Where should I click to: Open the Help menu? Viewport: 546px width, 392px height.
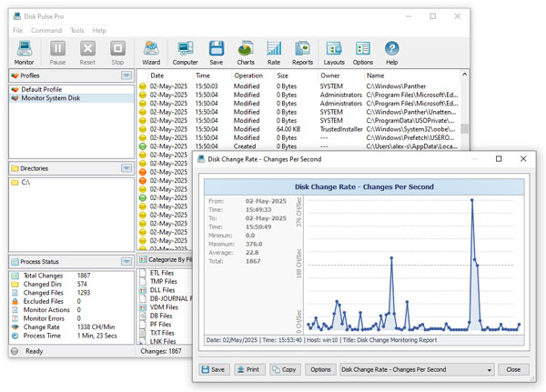99,31
